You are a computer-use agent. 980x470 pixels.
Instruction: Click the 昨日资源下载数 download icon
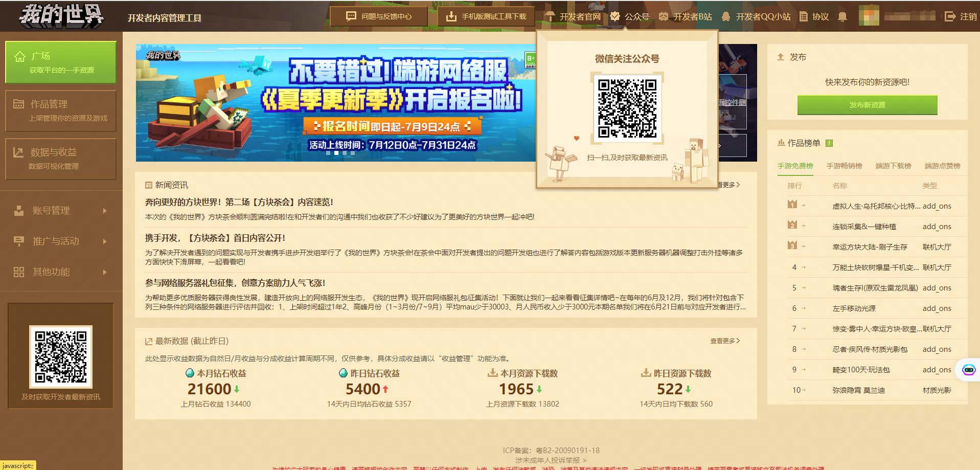tap(646, 373)
